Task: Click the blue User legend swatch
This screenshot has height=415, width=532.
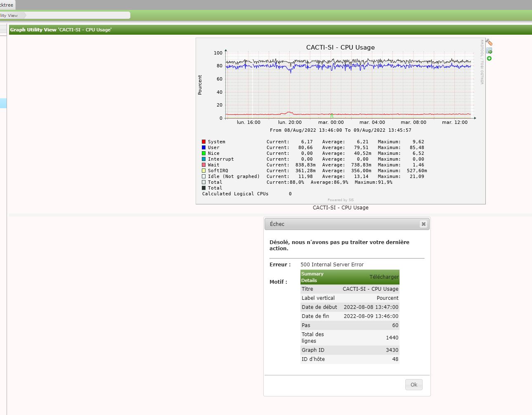Action: tap(203, 147)
